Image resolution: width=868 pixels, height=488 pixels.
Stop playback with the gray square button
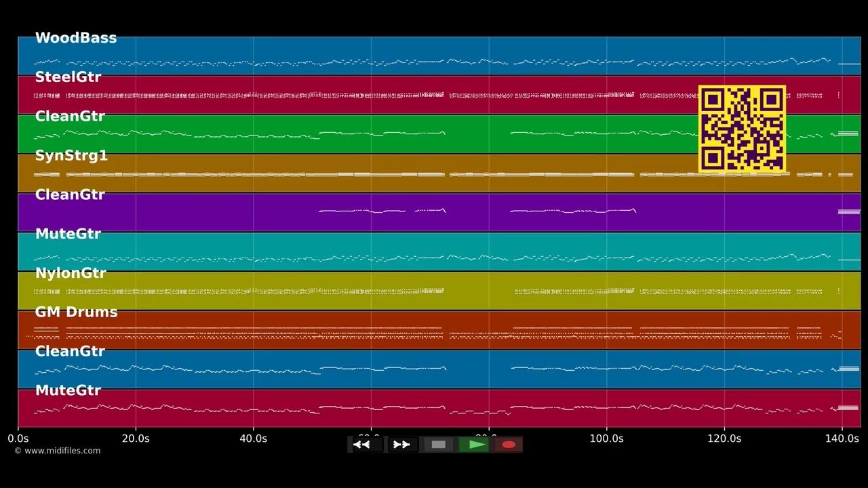(x=439, y=445)
